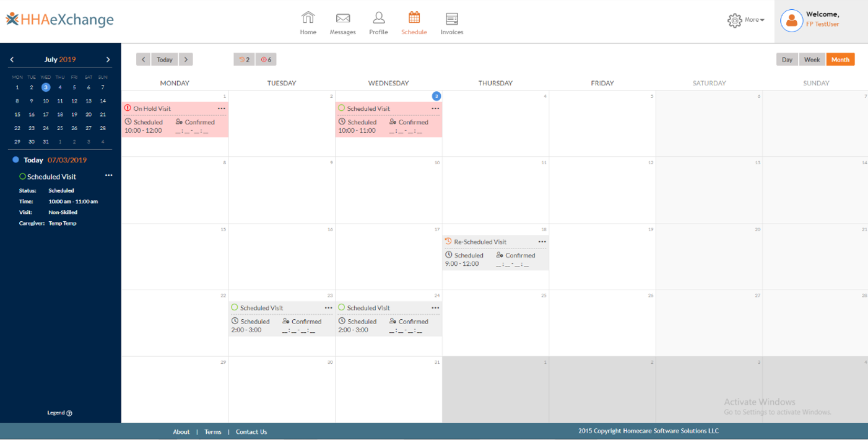The width and height of the screenshot is (868, 440).
Task: Click the blue 3 date badge on Wednesday
Action: [x=436, y=96]
